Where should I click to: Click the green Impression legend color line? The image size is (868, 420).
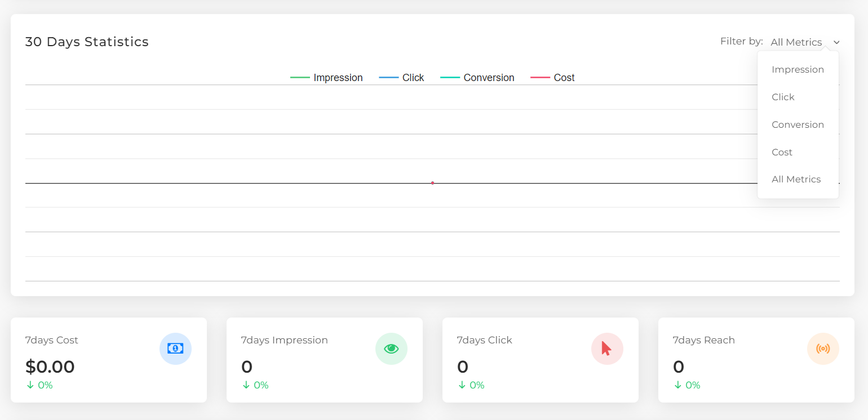(300, 78)
